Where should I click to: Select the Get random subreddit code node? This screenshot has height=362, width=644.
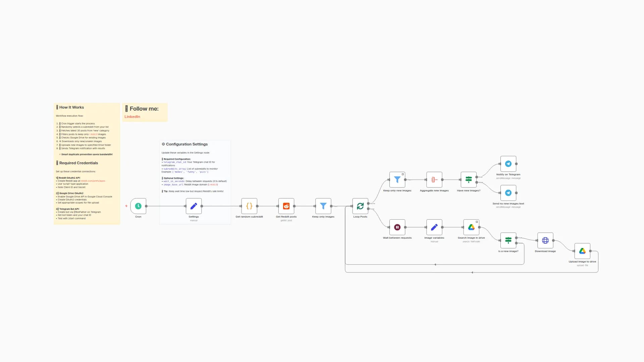click(249, 206)
